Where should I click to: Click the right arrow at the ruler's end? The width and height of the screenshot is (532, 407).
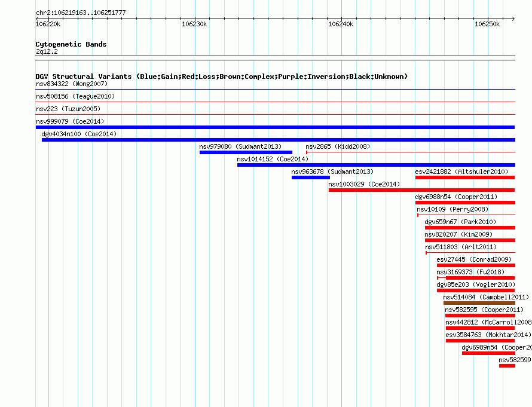(513, 19)
